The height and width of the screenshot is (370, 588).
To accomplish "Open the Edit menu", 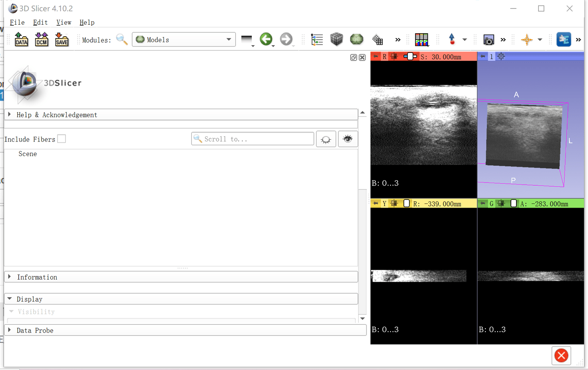I will (40, 22).
